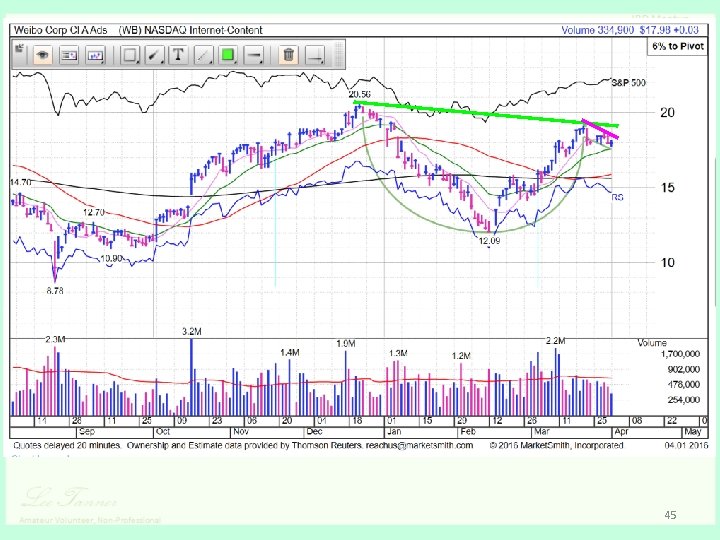Click the RS line label
This screenshot has height=540, width=720.
[618, 197]
